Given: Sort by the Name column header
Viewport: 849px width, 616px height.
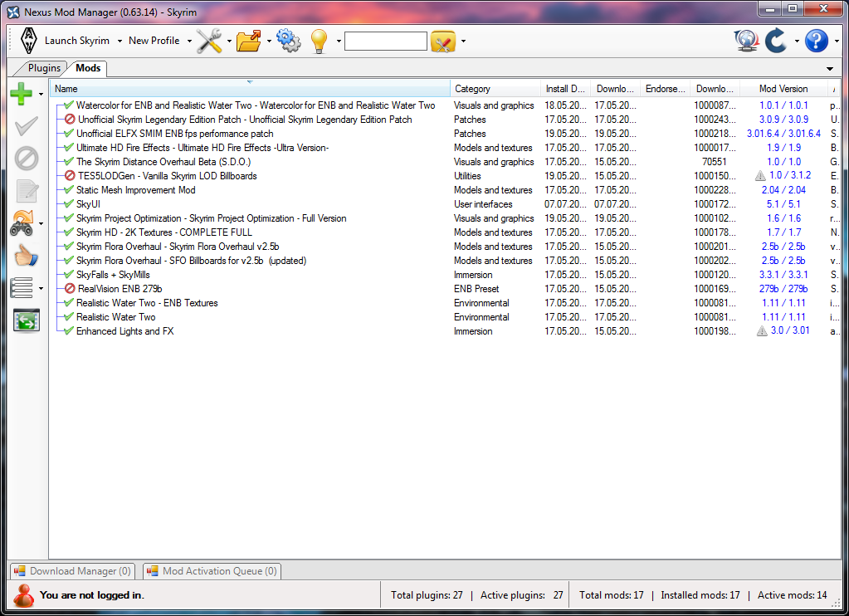Looking at the screenshot, I should click(250, 89).
